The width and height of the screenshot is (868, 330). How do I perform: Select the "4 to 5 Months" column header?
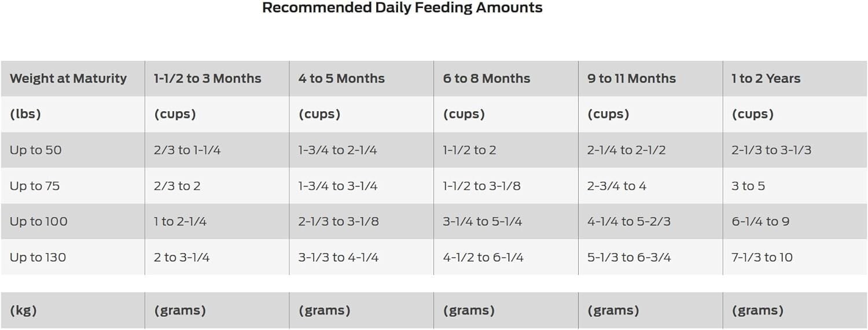click(341, 79)
